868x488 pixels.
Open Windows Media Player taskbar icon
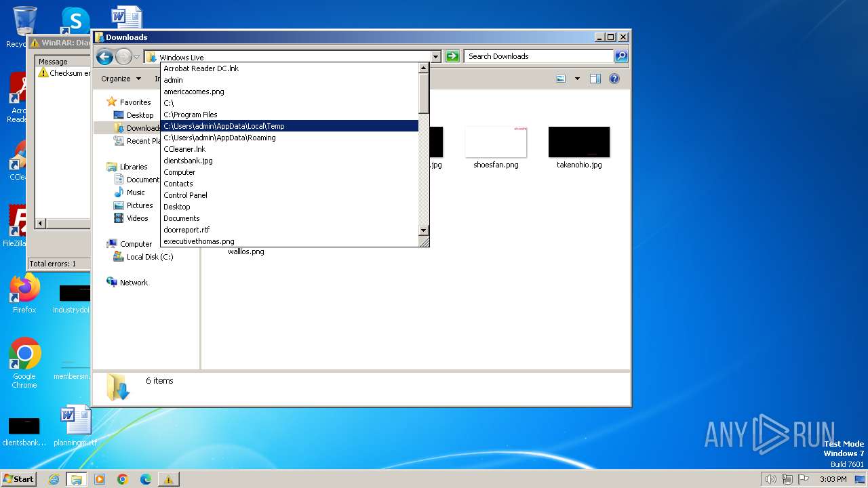100,479
